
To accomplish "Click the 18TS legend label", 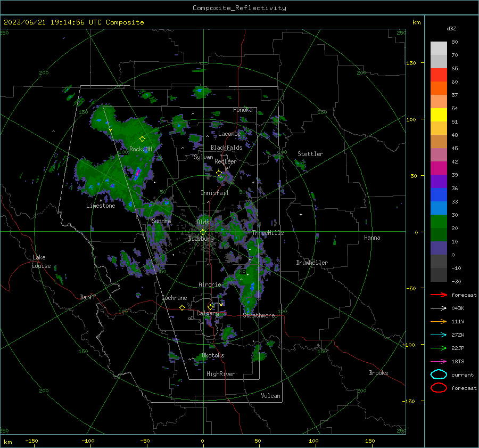I will pos(458,361).
